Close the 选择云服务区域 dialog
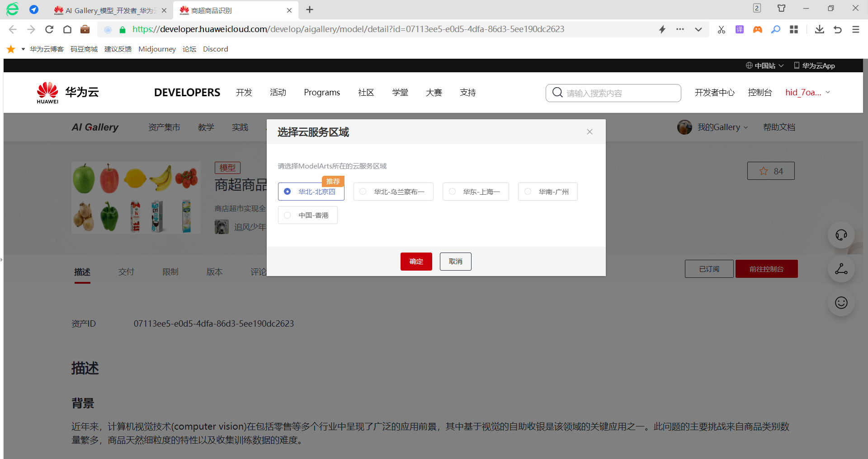The height and width of the screenshot is (459, 868). (x=590, y=132)
